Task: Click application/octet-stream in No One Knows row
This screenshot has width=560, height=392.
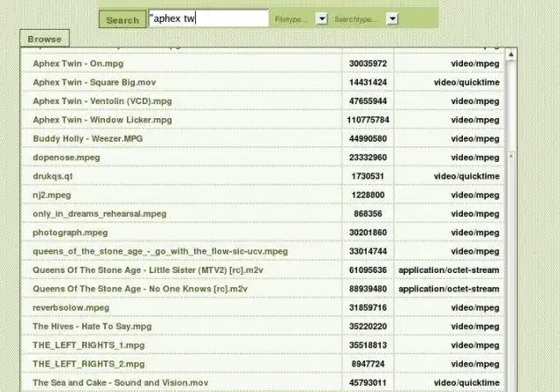Action: click(449, 289)
